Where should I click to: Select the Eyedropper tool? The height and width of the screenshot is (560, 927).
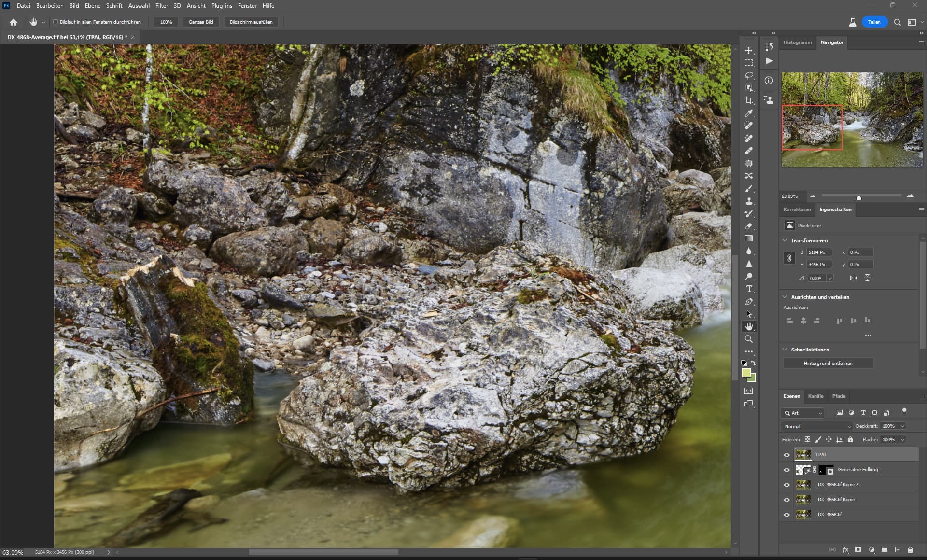pos(749,113)
